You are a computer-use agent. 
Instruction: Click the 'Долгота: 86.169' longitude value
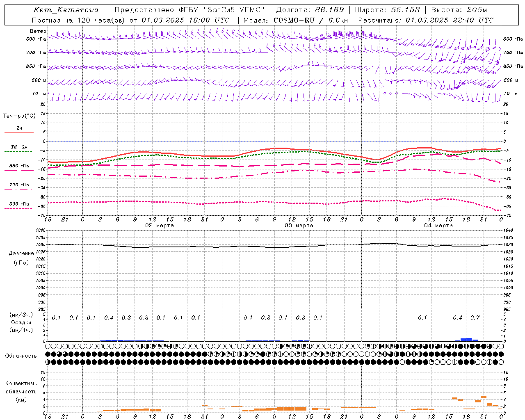pos(310,10)
